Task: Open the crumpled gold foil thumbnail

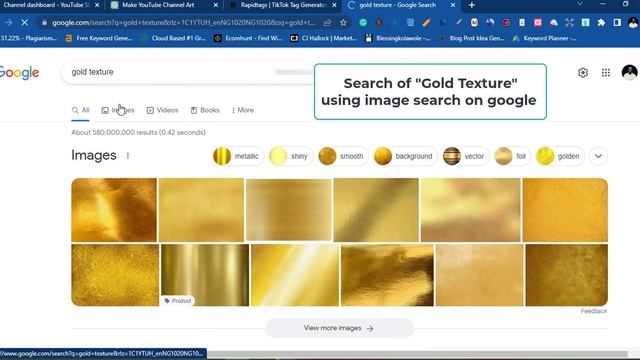Action: (387, 275)
